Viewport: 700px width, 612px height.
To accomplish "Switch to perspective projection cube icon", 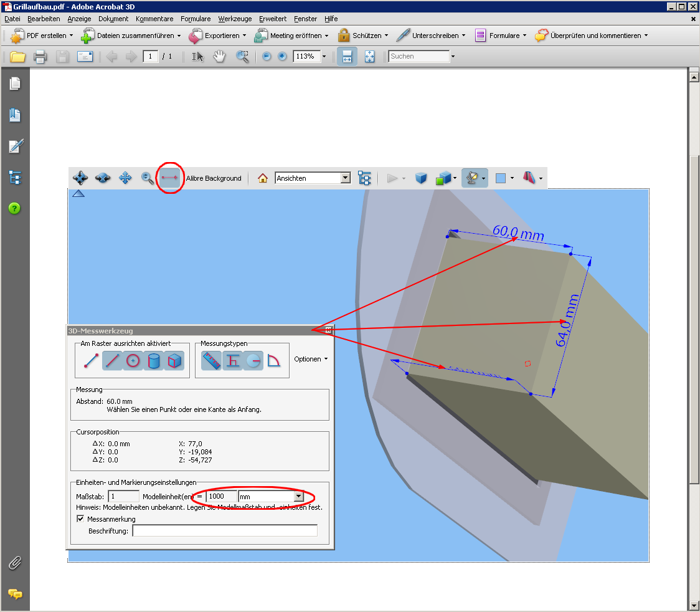I will click(421, 178).
